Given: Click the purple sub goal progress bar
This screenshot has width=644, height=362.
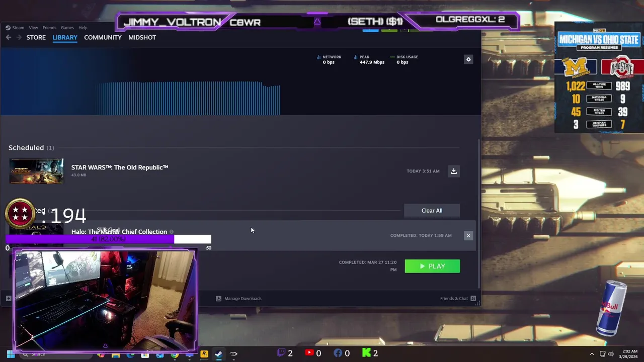Looking at the screenshot, I should [108, 239].
